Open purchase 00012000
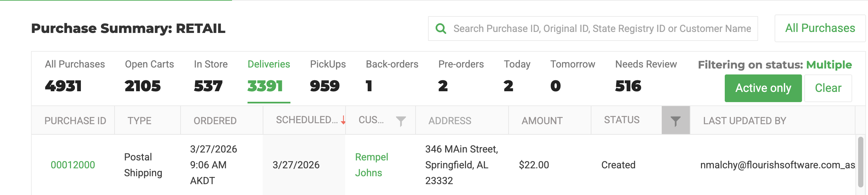This screenshot has height=195, width=868. (x=73, y=165)
